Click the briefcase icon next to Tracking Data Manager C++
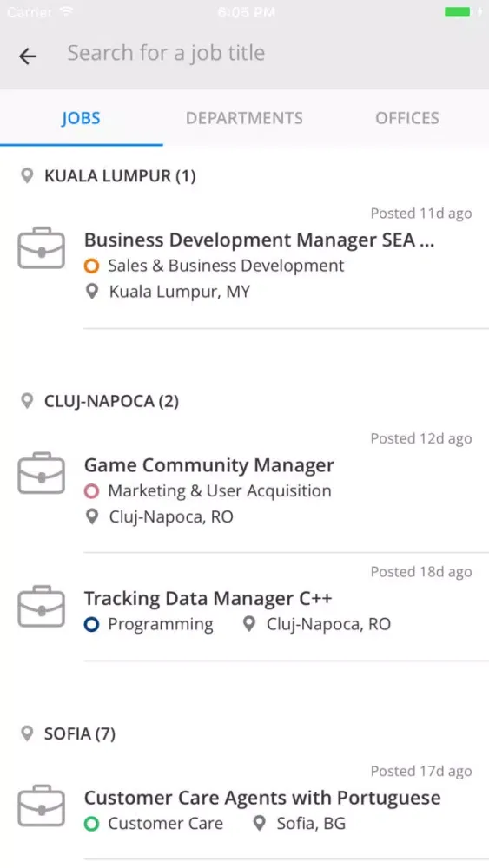 click(42, 606)
